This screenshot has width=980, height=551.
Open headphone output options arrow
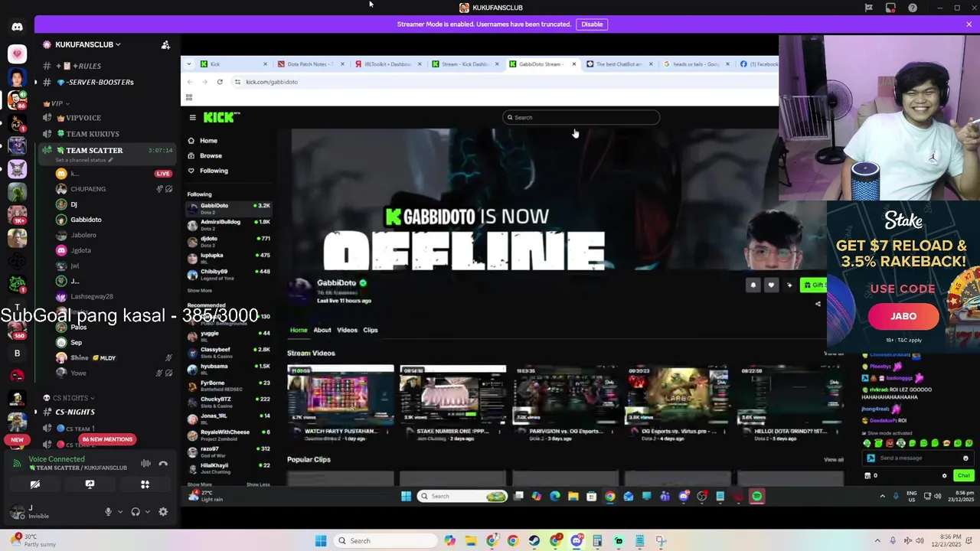coord(146,512)
